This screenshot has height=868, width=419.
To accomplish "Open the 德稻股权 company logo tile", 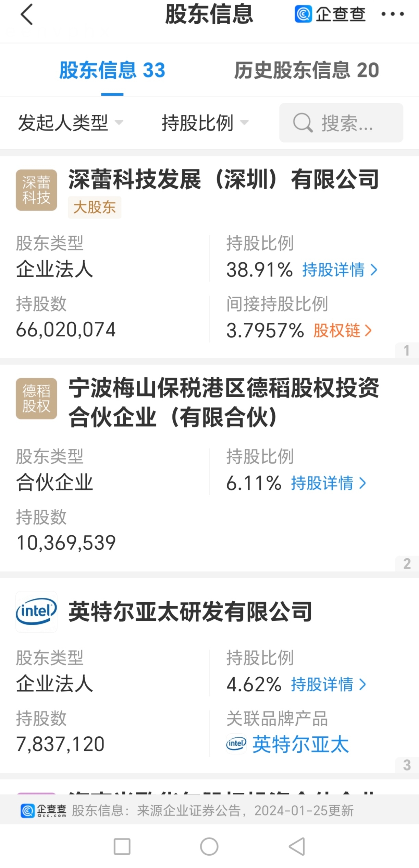I will [36, 399].
